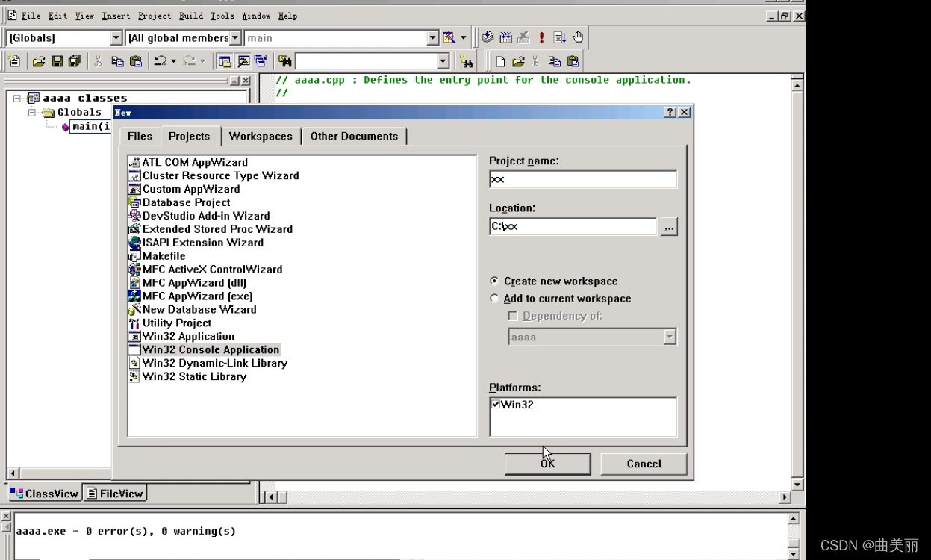Click the Undo toolbar icon

tap(160, 61)
